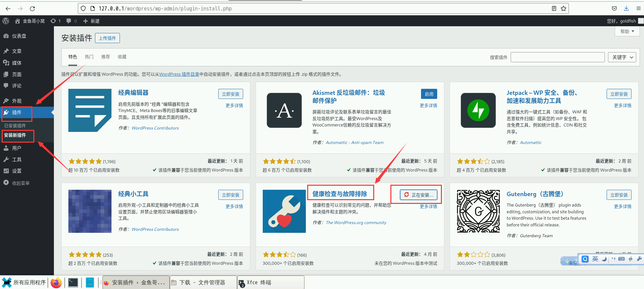Click the Gutenberg plugin icon
644x289 pixels.
point(478,211)
